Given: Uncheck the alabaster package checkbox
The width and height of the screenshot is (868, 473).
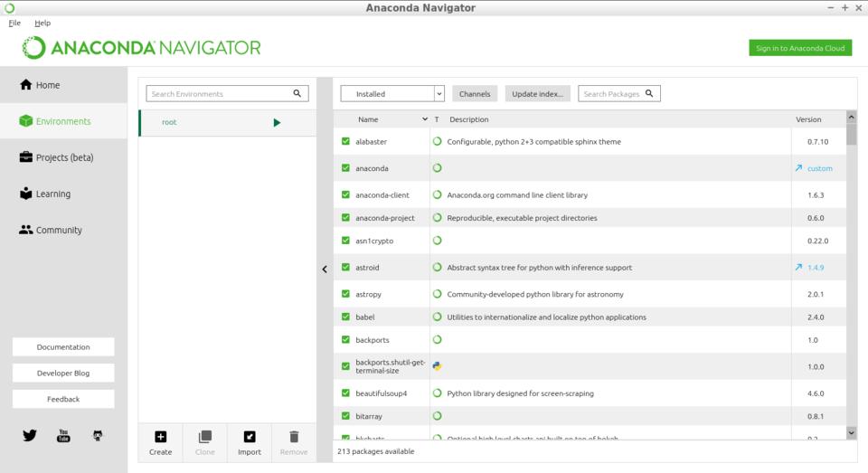Looking at the screenshot, I should [x=345, y=141].
